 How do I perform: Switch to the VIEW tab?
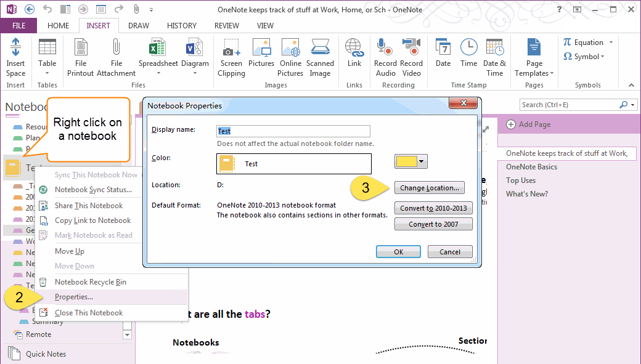pos(265,25)
